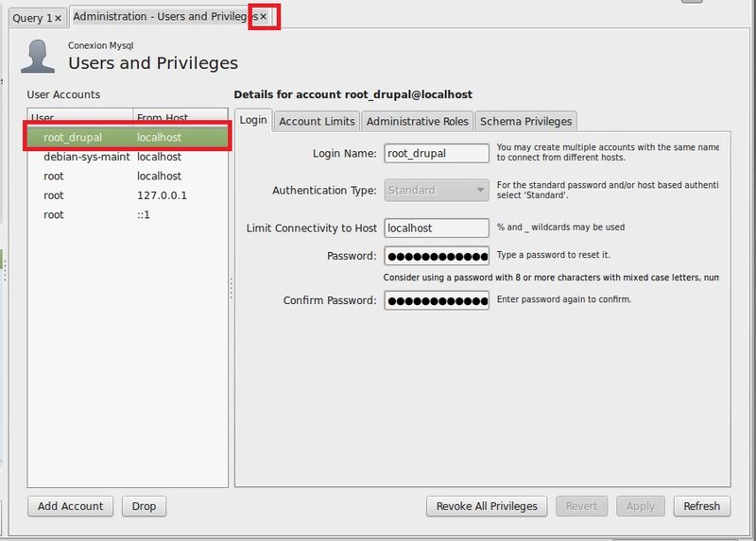Select the root_drupal account row
The width and height of the screenshot is (756, 541).
pos(128,137)
